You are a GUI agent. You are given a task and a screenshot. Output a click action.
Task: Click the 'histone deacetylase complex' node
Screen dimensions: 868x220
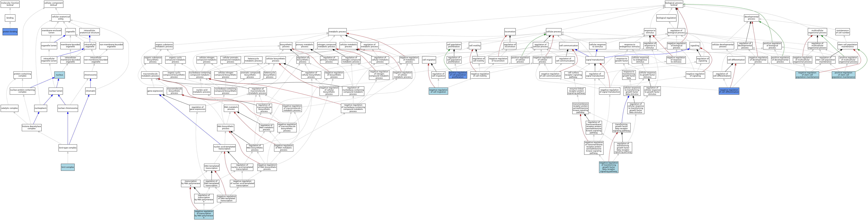point(32,128)
